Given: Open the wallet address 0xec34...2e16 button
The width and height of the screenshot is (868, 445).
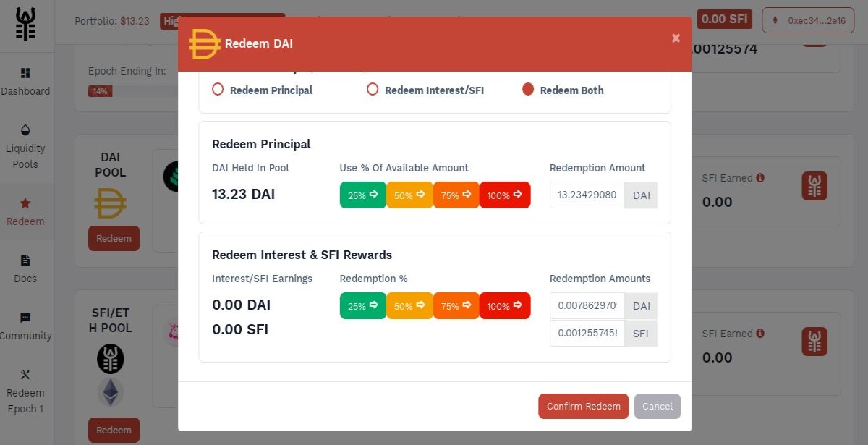Looking at the screenshot, I should tap(808, 21).
